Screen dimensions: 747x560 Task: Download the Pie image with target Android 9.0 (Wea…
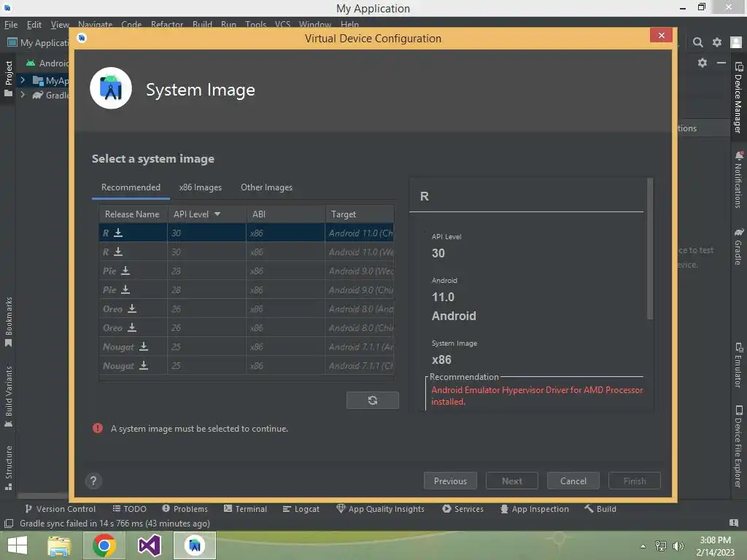click(125, 271)
